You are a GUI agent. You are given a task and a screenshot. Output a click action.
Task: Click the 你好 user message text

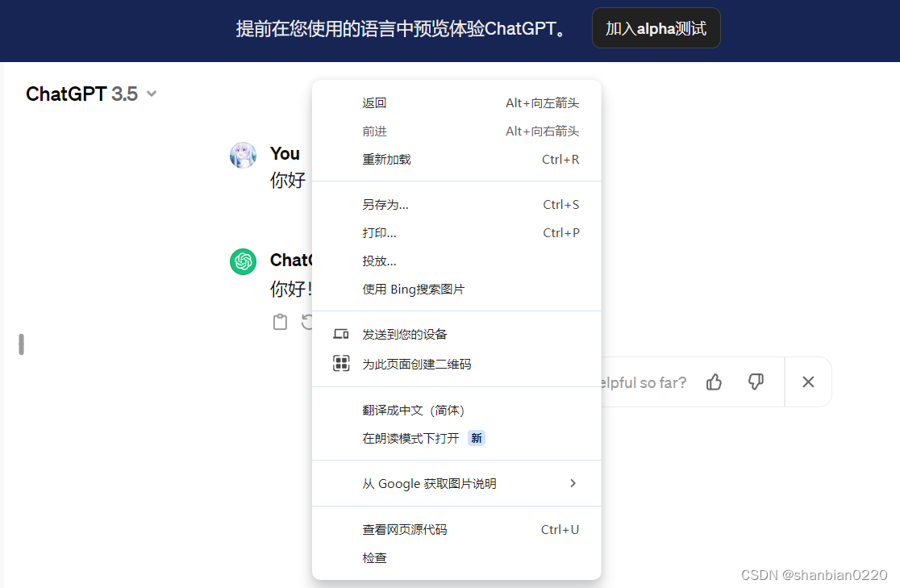point(288,181)
